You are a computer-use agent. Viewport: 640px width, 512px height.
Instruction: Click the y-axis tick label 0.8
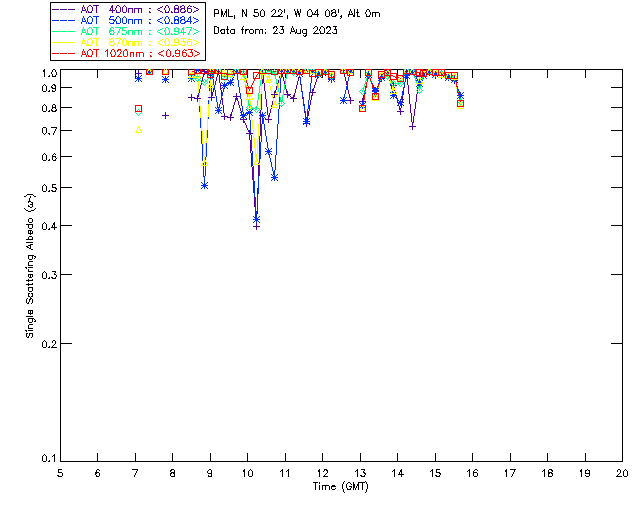49,108
